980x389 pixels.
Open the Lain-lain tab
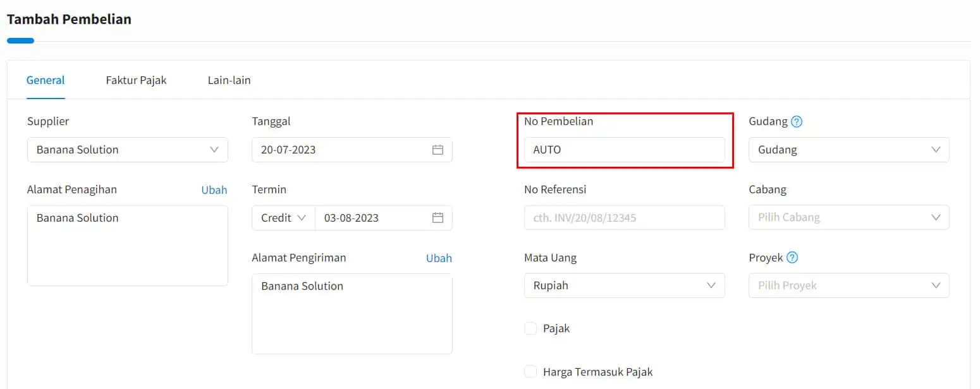click(229, 80)
